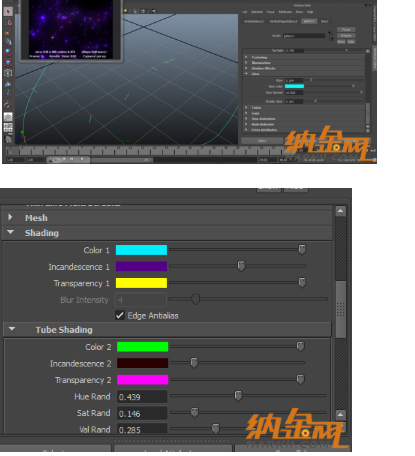
Task: Click the Incandescence 1 slider handle
Action: (x=241, y=266)
